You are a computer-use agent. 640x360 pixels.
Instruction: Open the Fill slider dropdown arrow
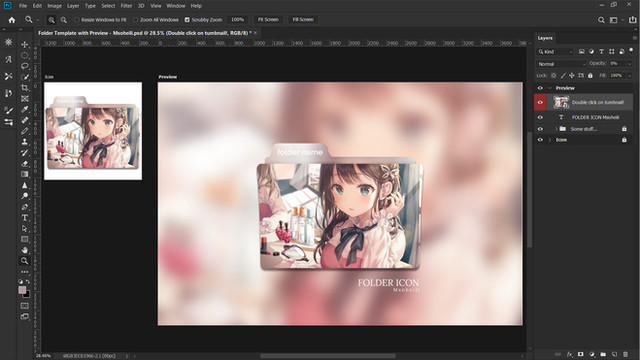point(629,76)
